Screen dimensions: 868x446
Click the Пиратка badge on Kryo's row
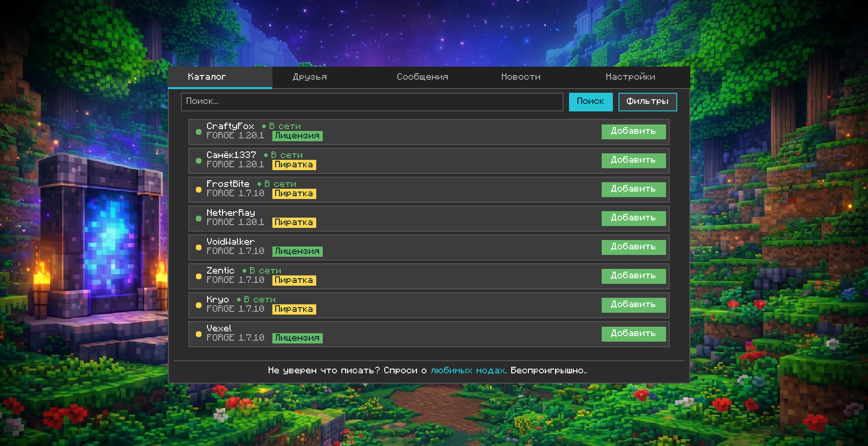294,309
